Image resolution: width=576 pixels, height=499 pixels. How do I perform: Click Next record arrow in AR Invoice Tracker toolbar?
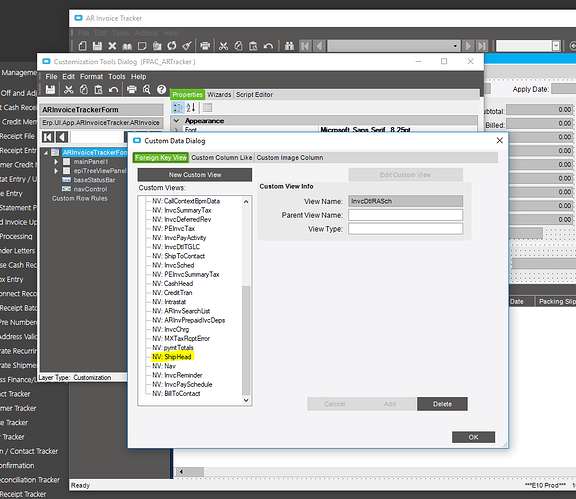pyautogui.click(x=468, y=46)
